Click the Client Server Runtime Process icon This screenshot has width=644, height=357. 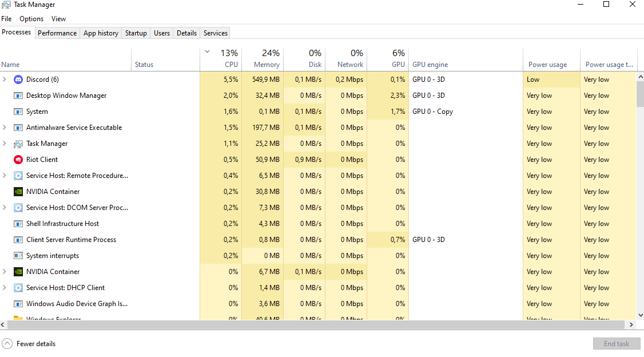18,240
